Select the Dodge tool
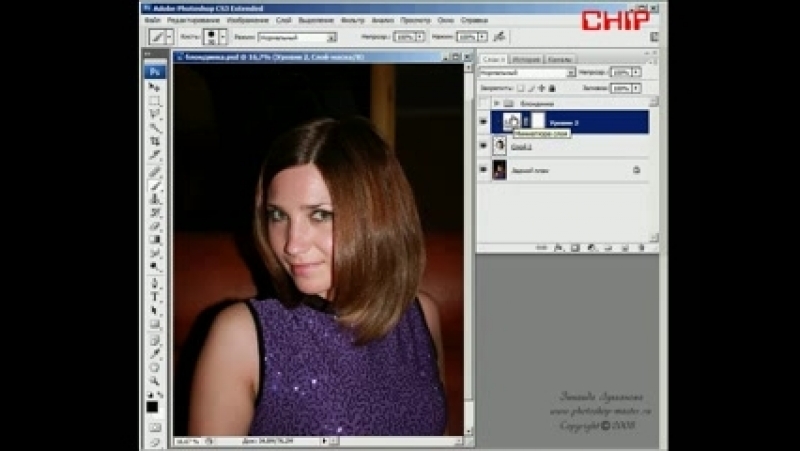The width and height of the screenshot is (800, 451). [155, 266]
